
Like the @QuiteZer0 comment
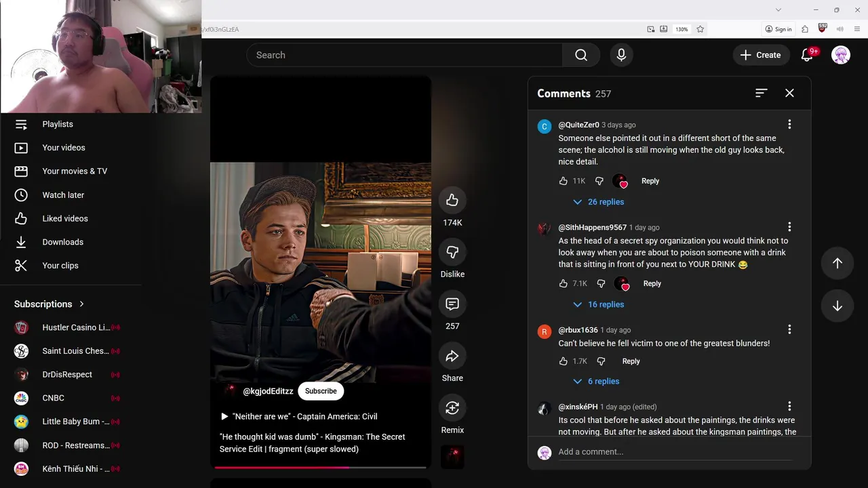tap(564, 181)
